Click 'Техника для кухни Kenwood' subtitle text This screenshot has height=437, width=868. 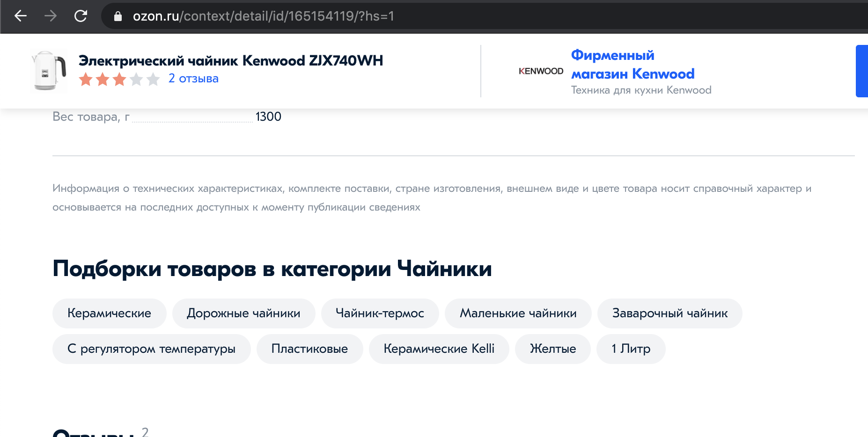click(x=641, y=90)
